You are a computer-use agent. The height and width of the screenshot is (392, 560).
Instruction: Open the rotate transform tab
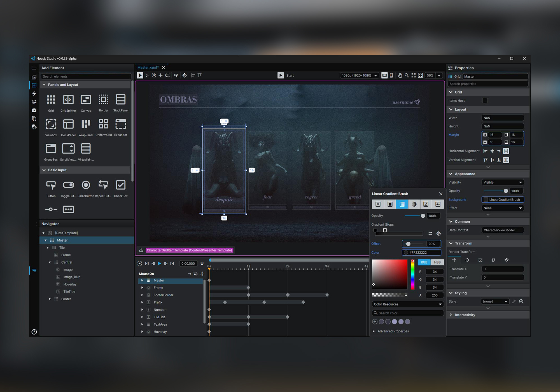tap(467, 260)
